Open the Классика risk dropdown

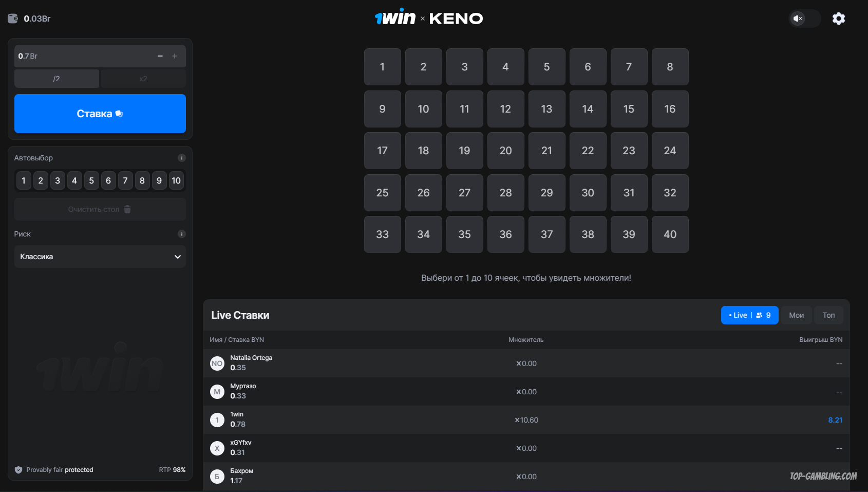100,257
